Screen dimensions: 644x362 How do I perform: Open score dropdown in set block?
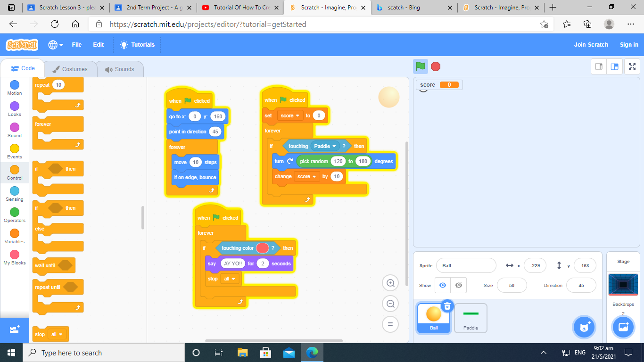tap(297, 115)
